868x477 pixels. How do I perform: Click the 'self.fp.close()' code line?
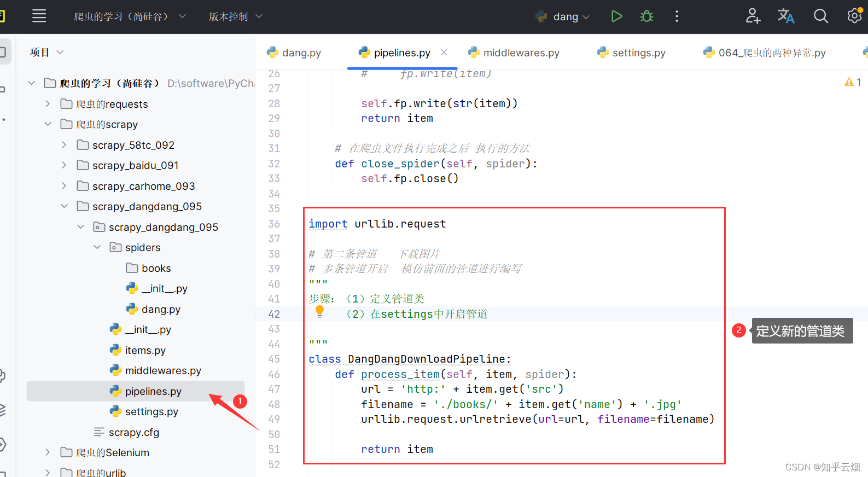(410, 178)
